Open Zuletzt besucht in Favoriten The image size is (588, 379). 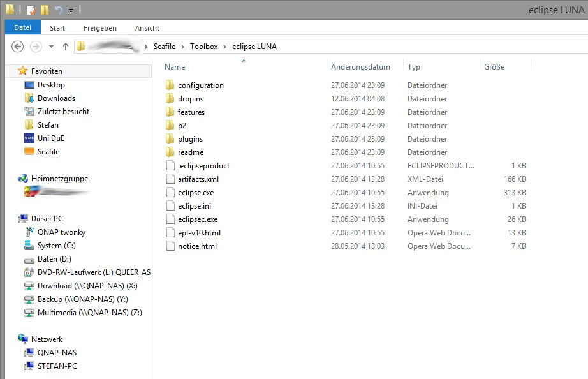(x=63, y=112)
